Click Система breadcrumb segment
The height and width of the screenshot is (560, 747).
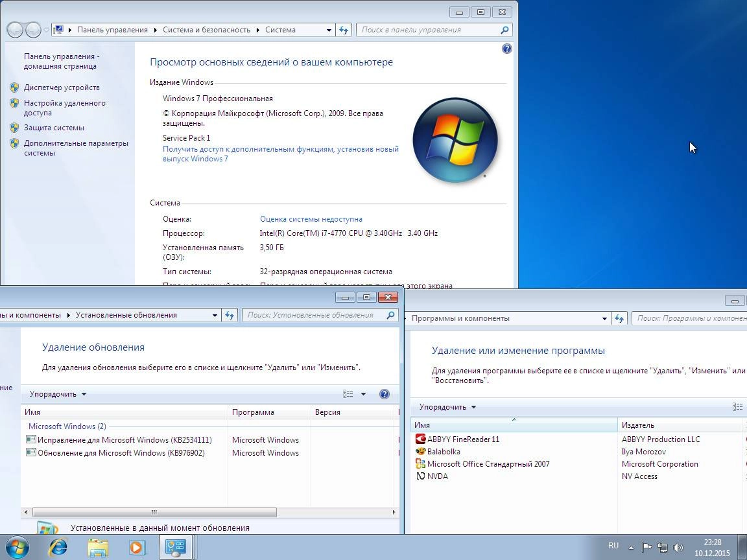point(280,30)
